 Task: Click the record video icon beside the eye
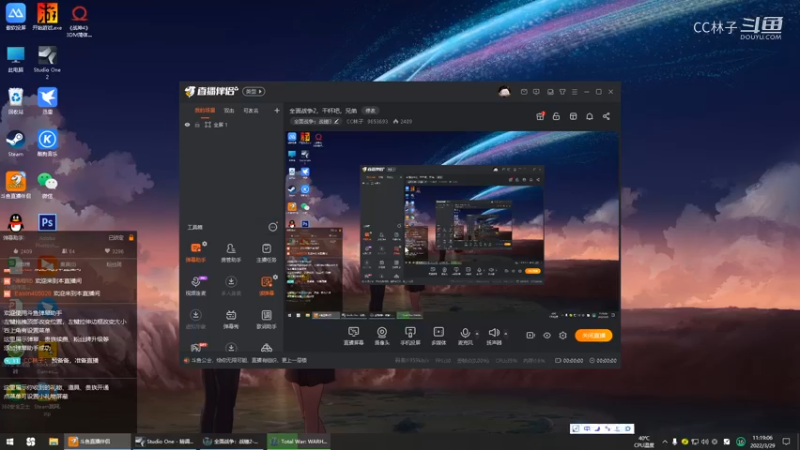click(531, 335)
